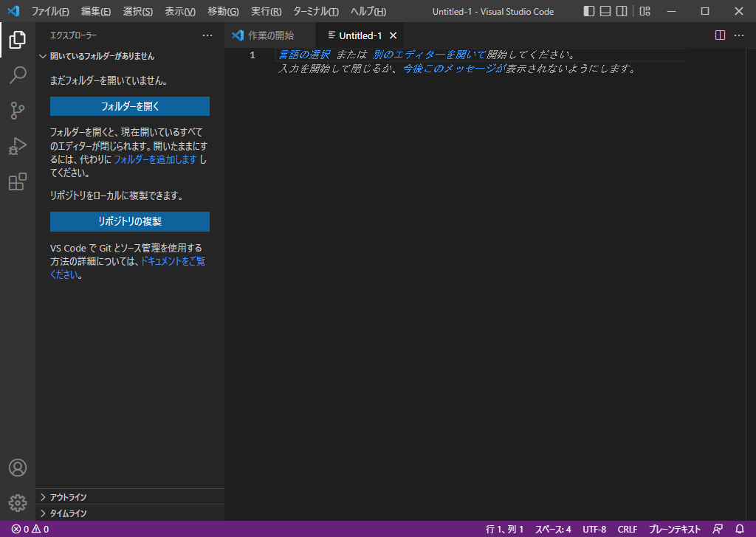Open the ヘルプ(H) menu

tap(368, 11)
